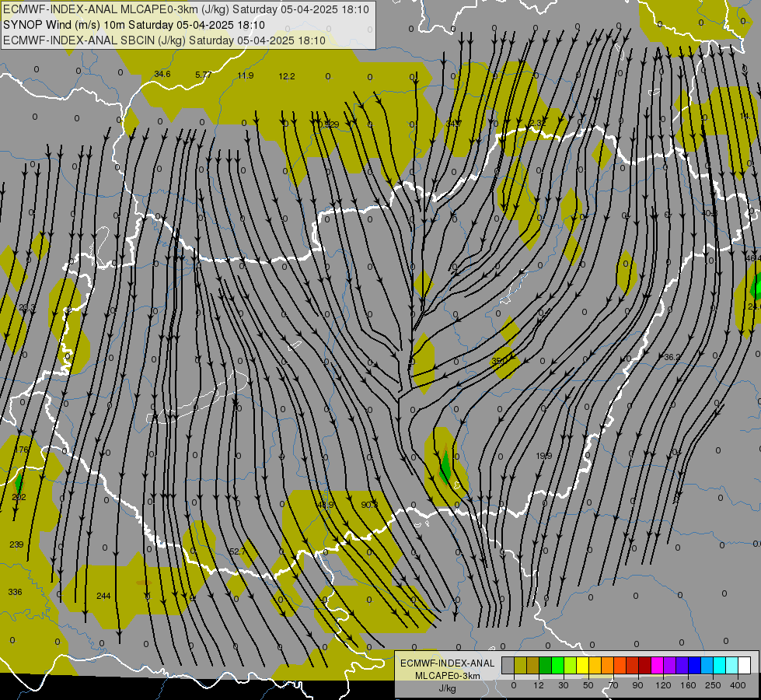This screenshot has height=700, width=761.
Task: Click legend scale label 400
Action: click(x=738, y=685)
